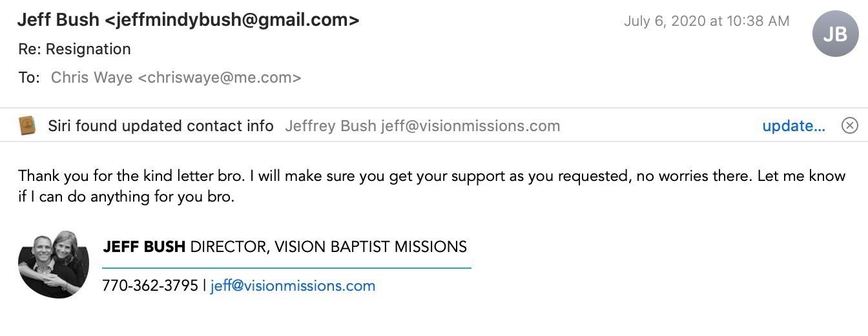Click the Siri found updated contact info text
The width and height of the screenshot is (868, 336).
(161, 126)
